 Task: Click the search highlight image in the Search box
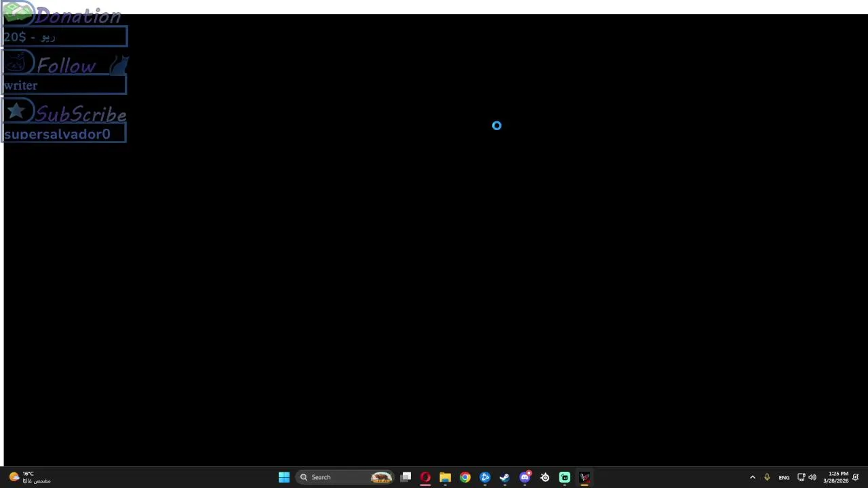381,477
